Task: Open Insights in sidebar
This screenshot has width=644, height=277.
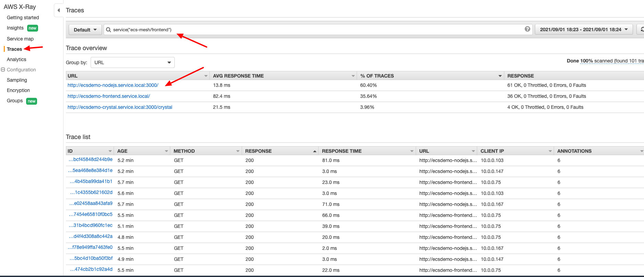Action: click(x=15, y=28)
